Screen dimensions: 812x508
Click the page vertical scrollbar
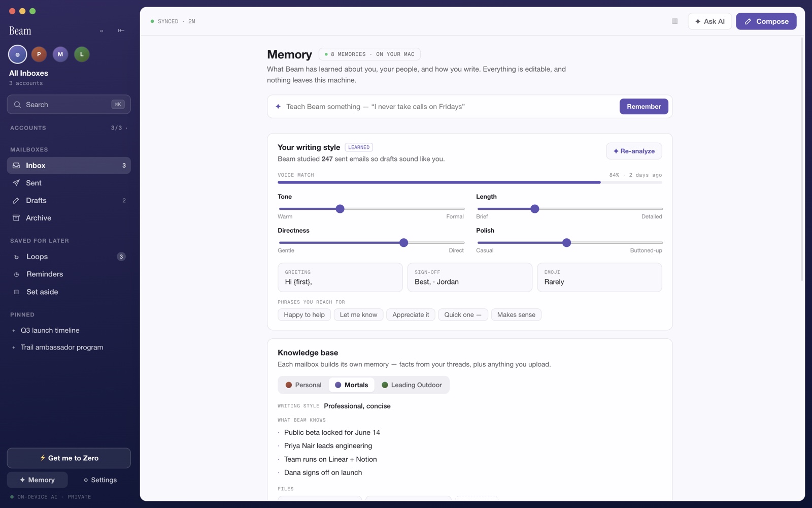click(x=802, y=159)
